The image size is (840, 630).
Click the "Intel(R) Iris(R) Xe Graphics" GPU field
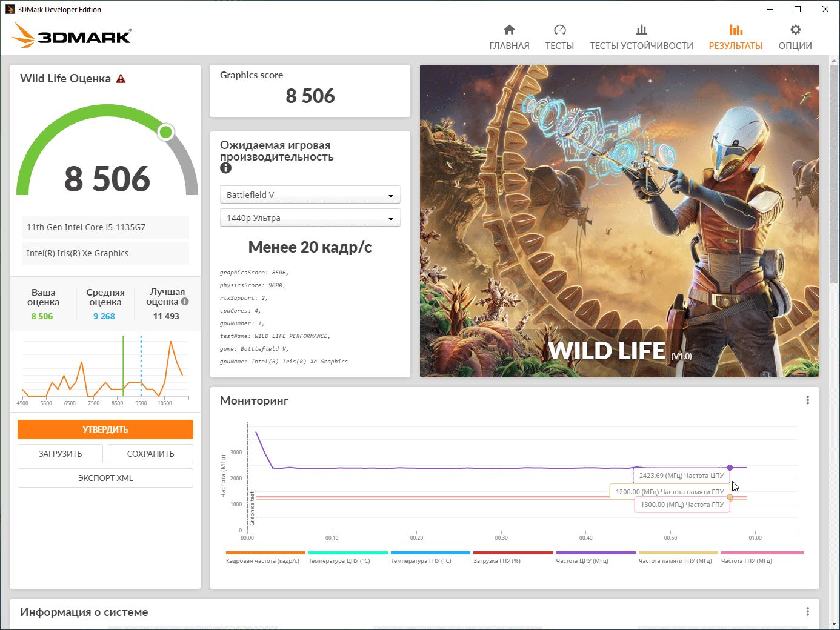(105, 253)
